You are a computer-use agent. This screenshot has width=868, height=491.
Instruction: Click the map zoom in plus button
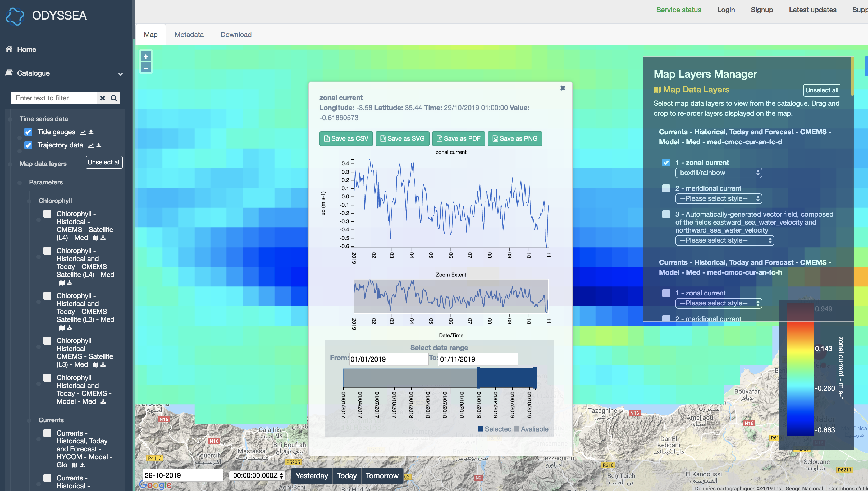click(146, 57)
